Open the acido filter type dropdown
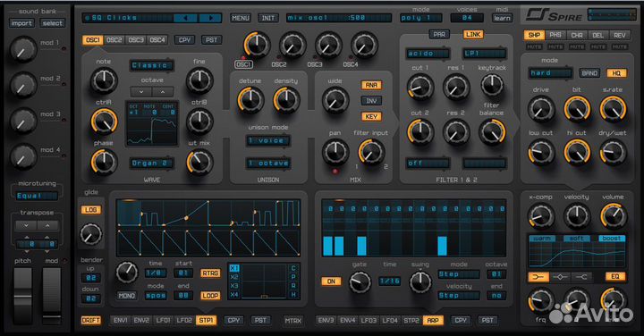 pos(428,54)
